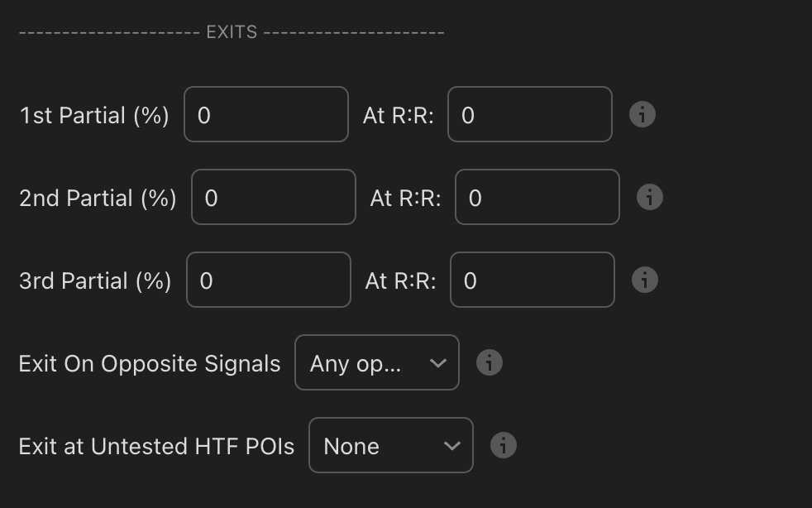This screenshot has width=812, height=508.
Task: Click the info icon for 3rd Partial row
Action: tap(645, 280)
